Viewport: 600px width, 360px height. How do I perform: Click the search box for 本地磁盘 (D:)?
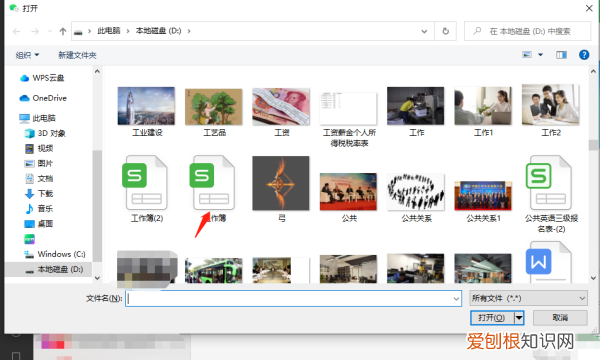tap(528, 31)
